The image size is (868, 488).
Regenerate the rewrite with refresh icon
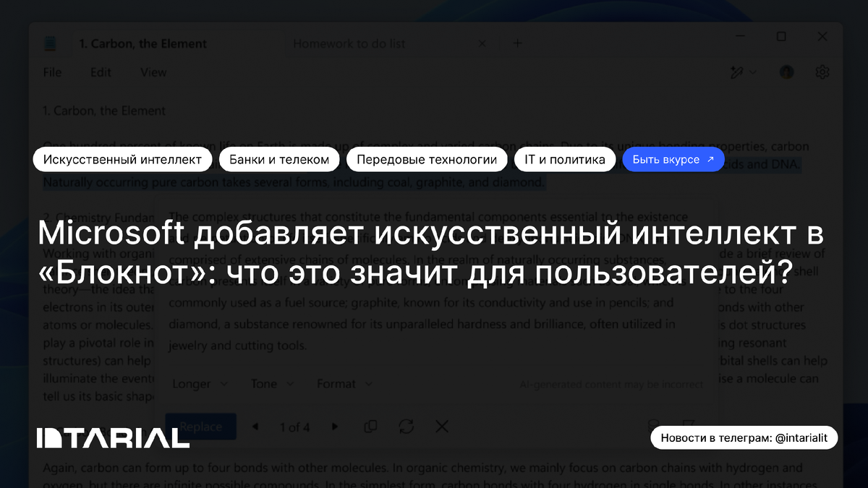(406, 427)
